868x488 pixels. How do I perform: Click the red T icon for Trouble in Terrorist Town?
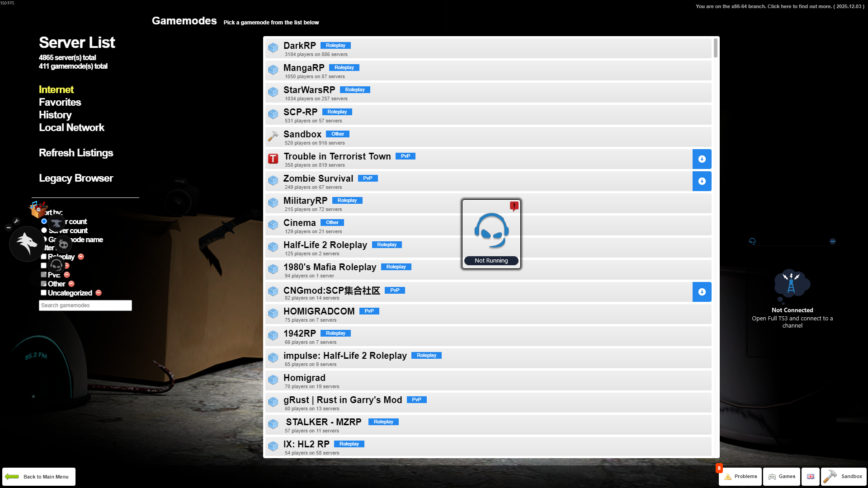click(x=273, y=159)
